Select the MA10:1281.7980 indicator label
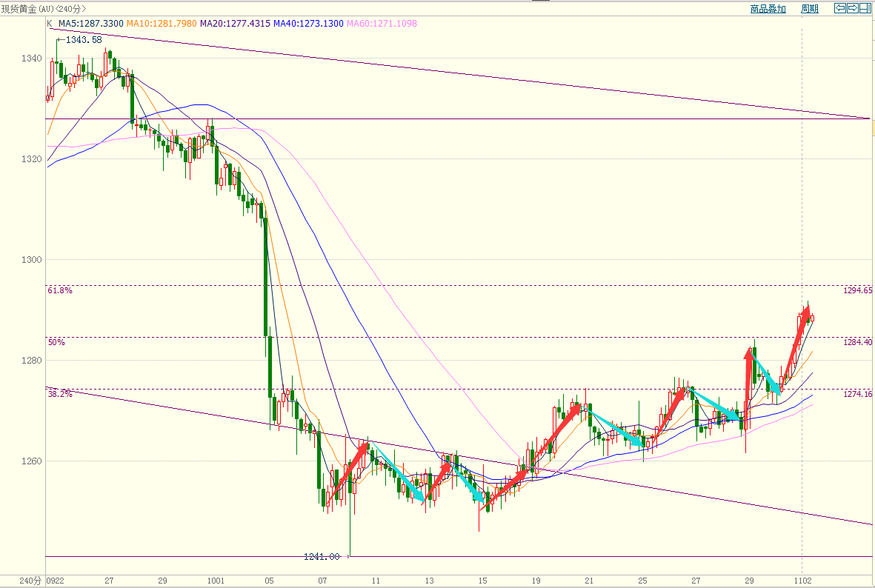This screenshot has width=875, height=588. click(x=162, y=24)
